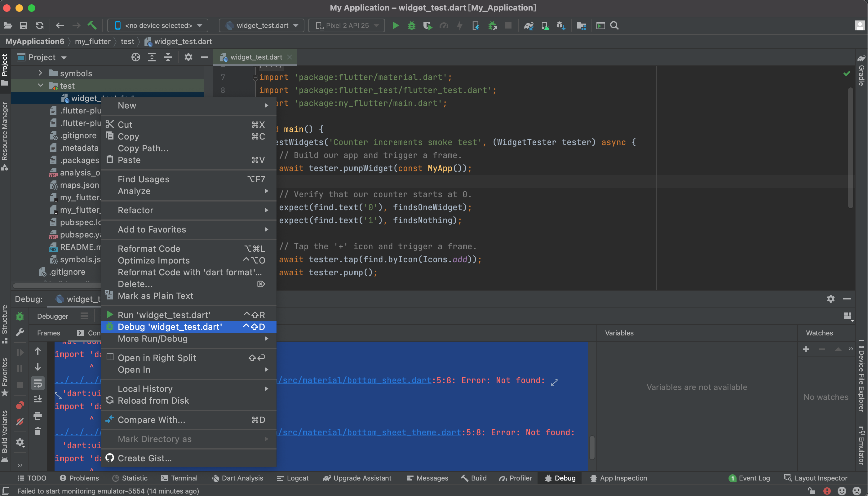Image resolution: width=868 pixels, height=496 pixels.
Task: Click the bottom_sheet_theme.dart error link
Action: [369, 432]
